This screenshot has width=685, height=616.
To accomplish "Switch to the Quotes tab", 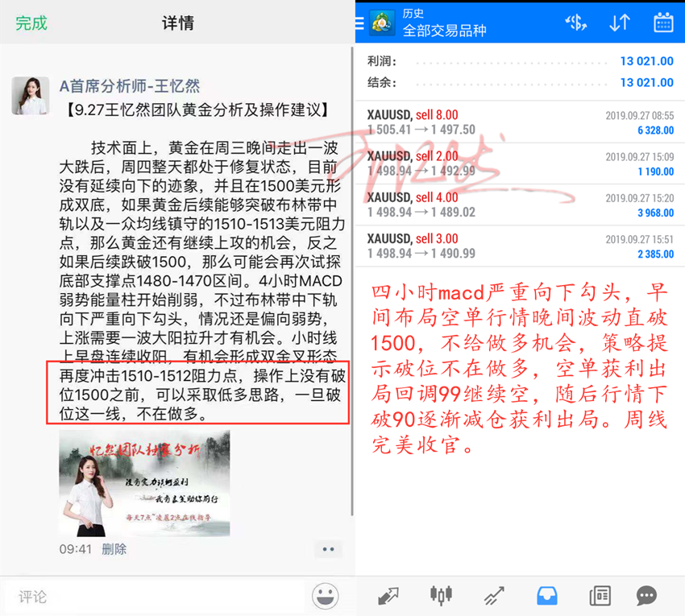I will [388, 596].
